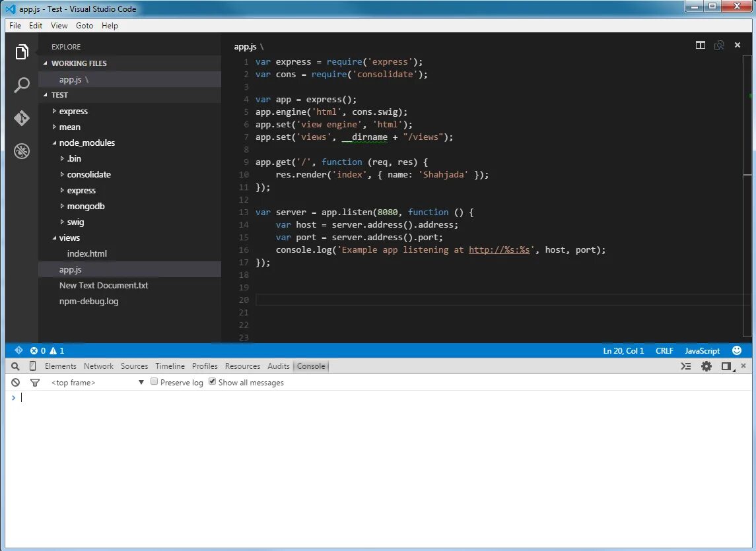This screenshot has height=551, width=756.
Task: Send feedback with the smiley icon
Action: point(736,350)
